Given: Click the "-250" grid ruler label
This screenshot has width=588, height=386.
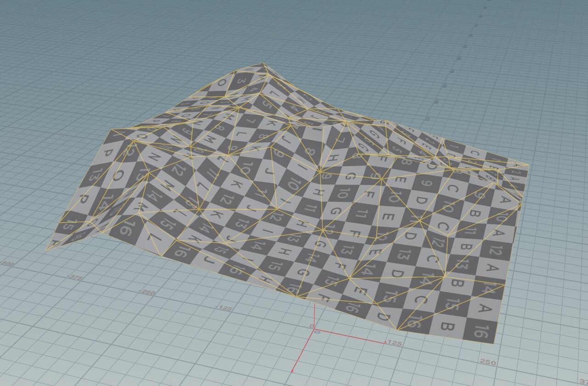Looking at the screenshot, I should (x=147, y=292).
